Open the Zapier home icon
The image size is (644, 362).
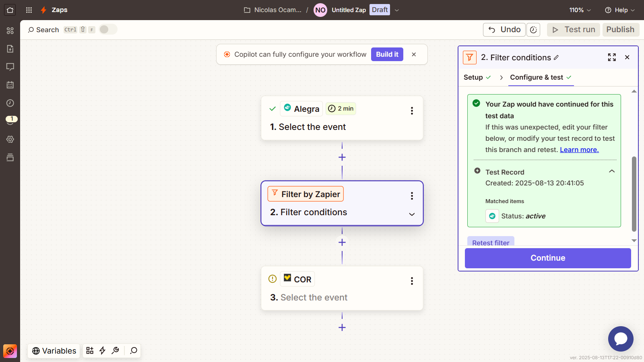tap(10, 10)
